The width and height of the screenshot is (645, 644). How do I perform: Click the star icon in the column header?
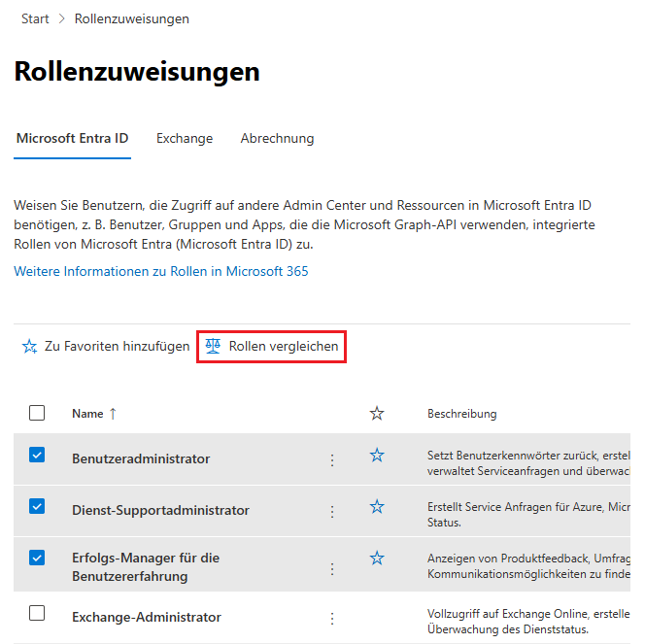point(377,414)
